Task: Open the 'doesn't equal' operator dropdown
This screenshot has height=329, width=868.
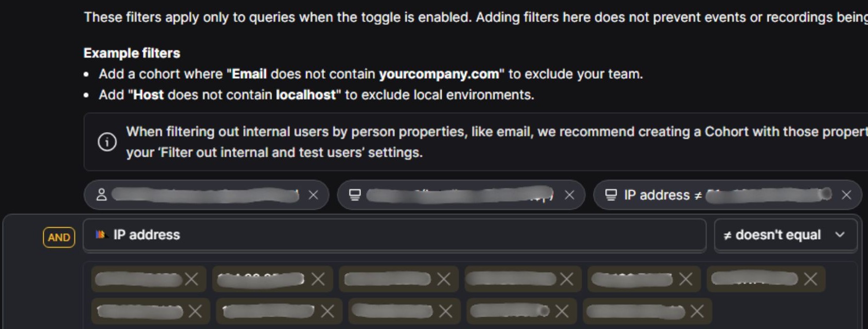Action: (x=785, y=235)
